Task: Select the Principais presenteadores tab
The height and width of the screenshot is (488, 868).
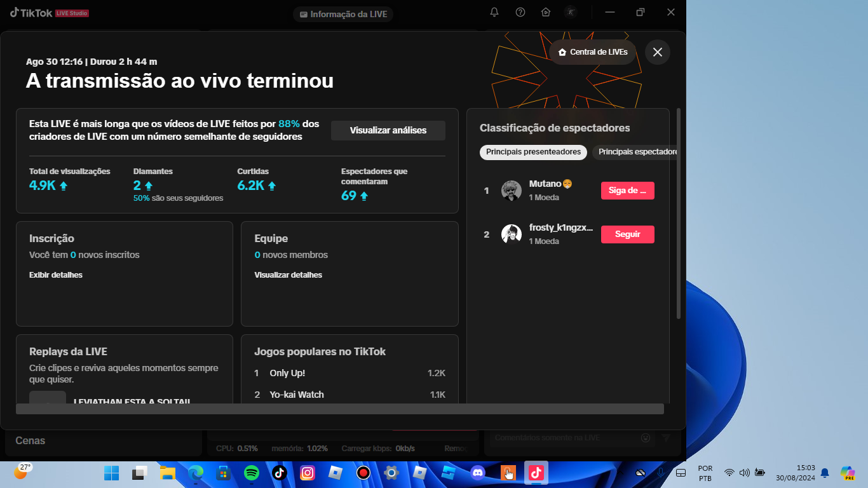Action: 533,152
